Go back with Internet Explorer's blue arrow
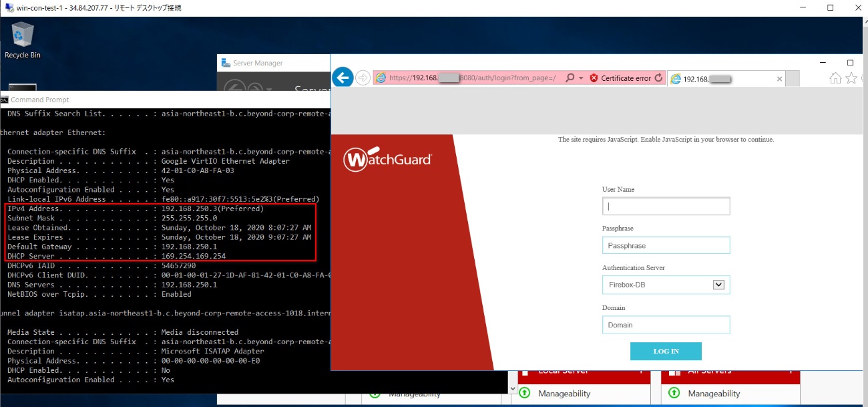 click(x=343, y=78)
